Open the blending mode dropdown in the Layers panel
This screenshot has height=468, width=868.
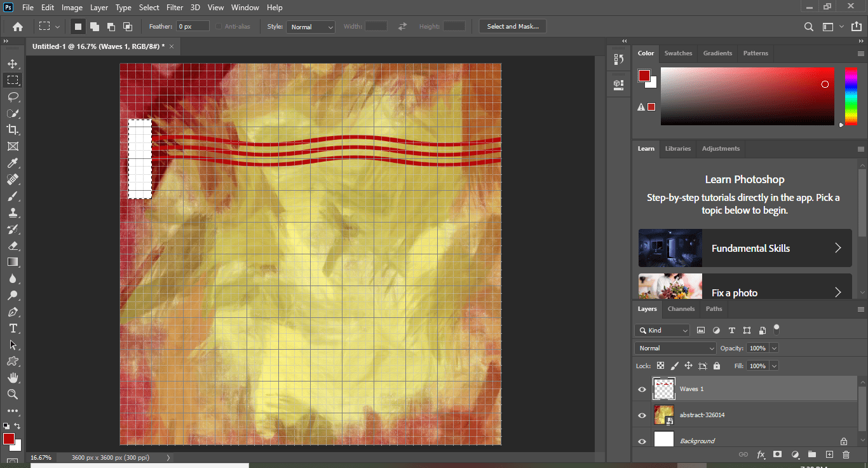coord(675,348)
